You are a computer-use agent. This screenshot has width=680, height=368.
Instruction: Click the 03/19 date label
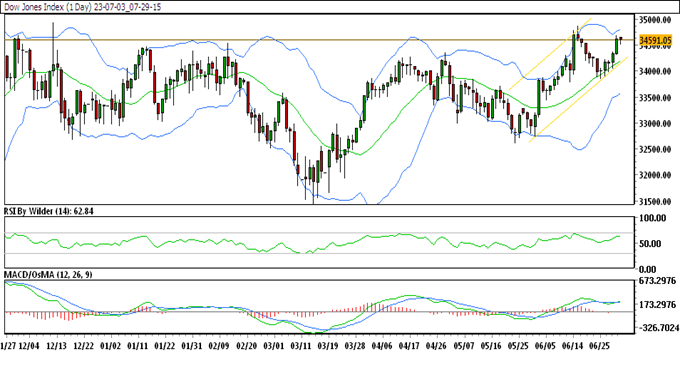(328, 345)
